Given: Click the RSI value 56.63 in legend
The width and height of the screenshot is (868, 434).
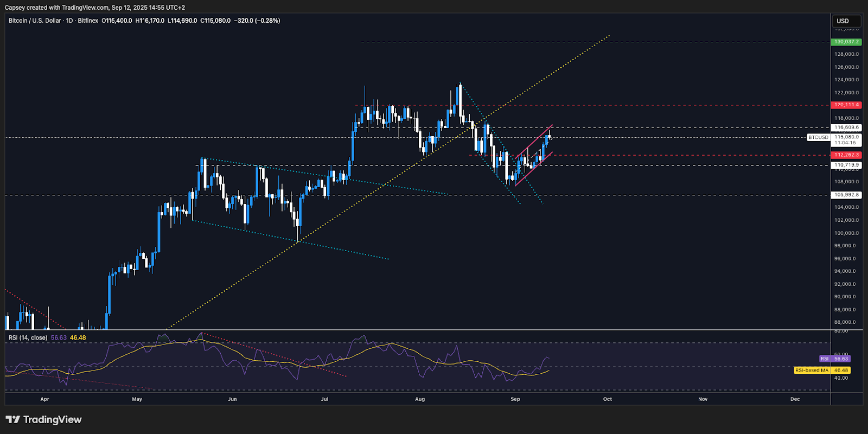Looking at the screenshot, I should tap(59, 337).
